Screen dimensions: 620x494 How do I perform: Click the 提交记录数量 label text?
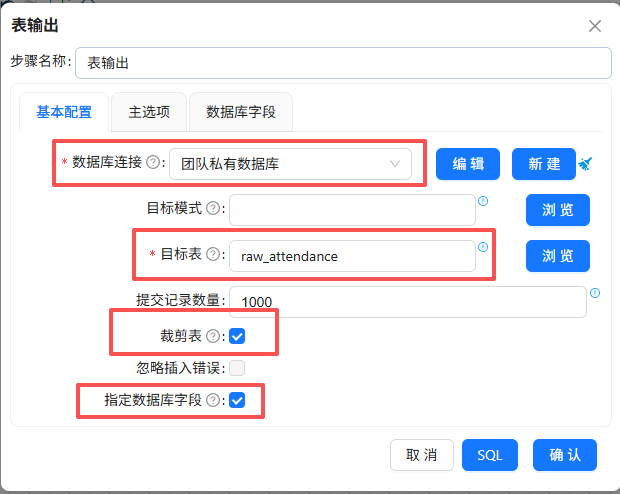[178, 300]
